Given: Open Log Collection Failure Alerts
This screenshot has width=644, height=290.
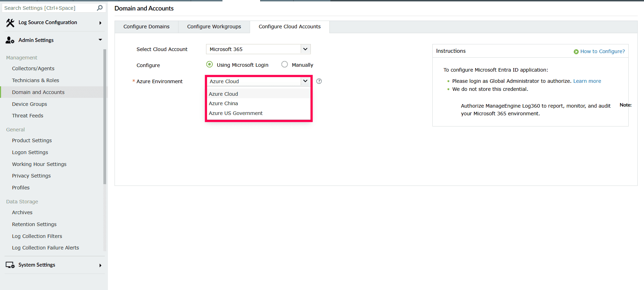Looking at the screenshot, I should pyautogui.click(x=45, y=248).
